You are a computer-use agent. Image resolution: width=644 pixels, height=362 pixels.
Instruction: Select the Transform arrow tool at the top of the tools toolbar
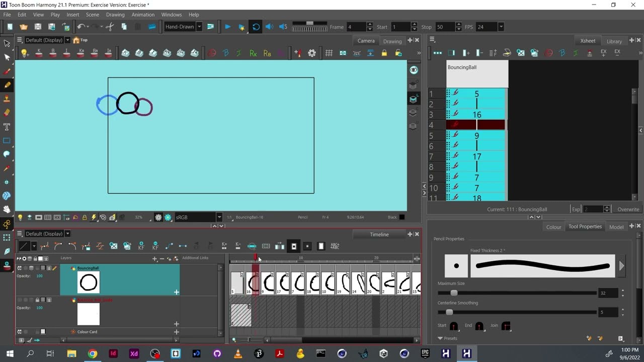coord(7,44)
